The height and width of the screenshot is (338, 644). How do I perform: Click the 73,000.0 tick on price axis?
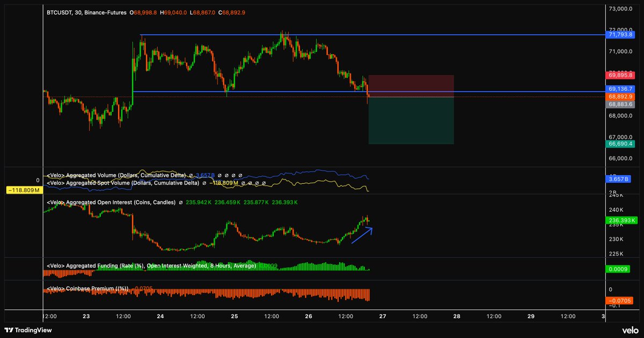(621, 9)
